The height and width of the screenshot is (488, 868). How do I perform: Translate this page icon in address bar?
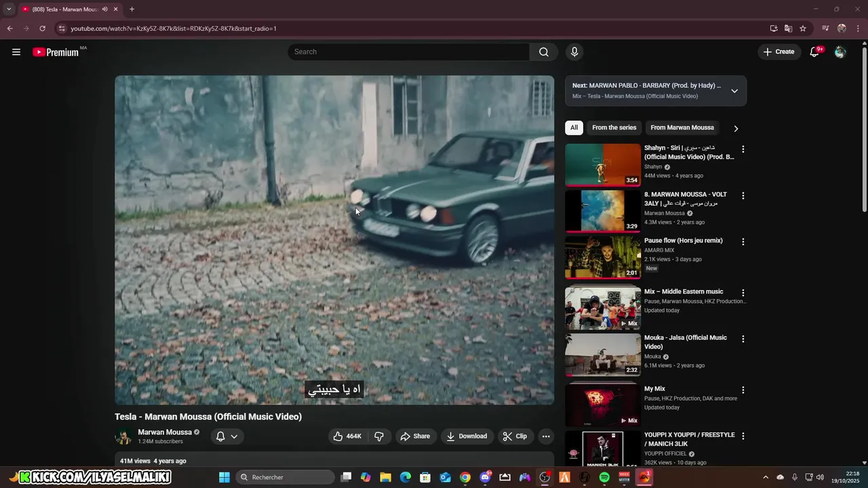788,28
